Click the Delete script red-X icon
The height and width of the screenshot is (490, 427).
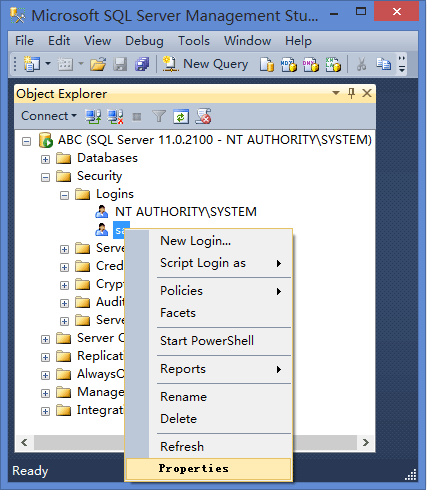203,116
